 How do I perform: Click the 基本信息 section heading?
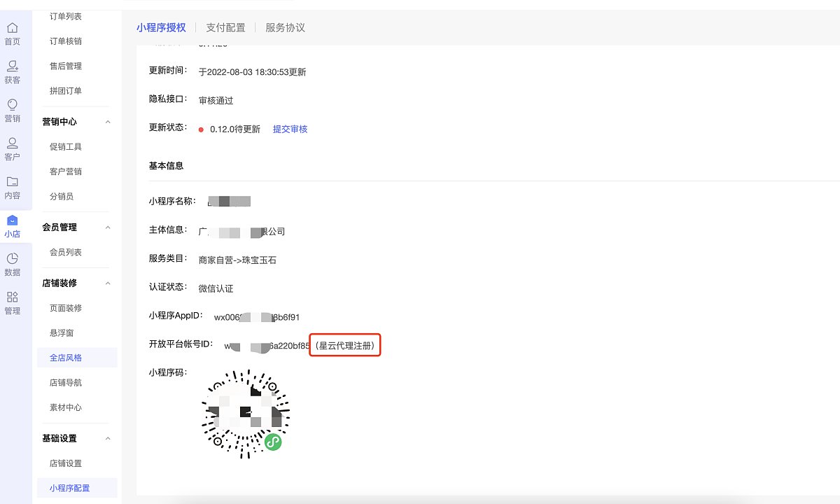point(167,166)
